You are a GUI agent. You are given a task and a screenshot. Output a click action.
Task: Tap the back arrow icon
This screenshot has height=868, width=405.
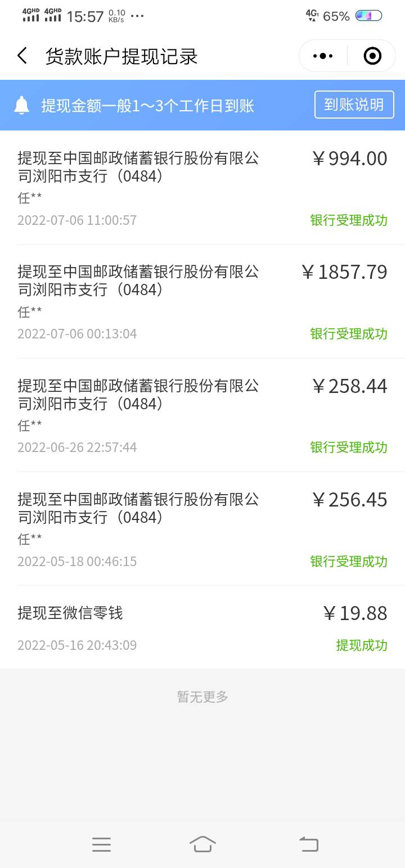[22, 56]
